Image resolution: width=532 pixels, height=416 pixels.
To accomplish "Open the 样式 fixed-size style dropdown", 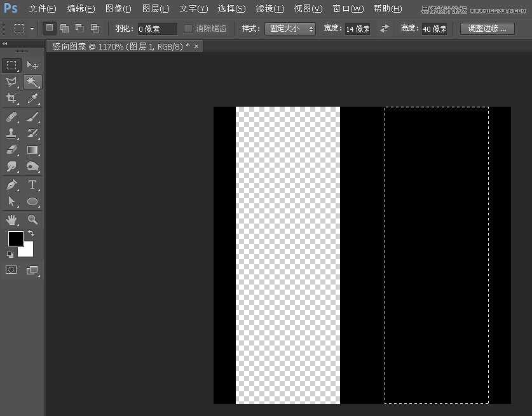I will (x=290, y=28).
